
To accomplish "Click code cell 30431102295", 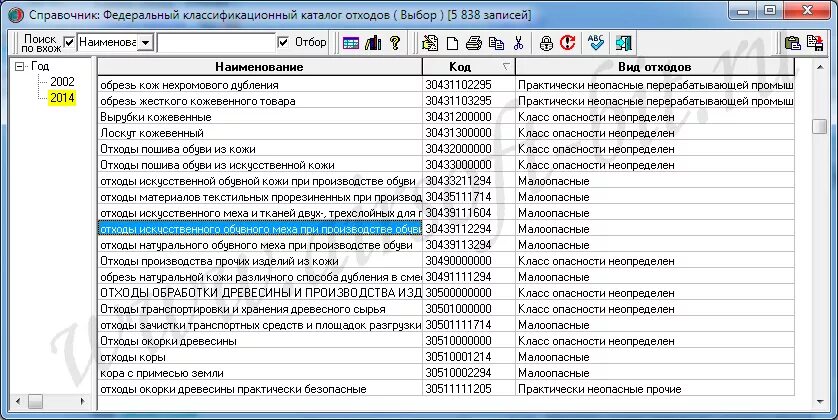I will 469,85.
